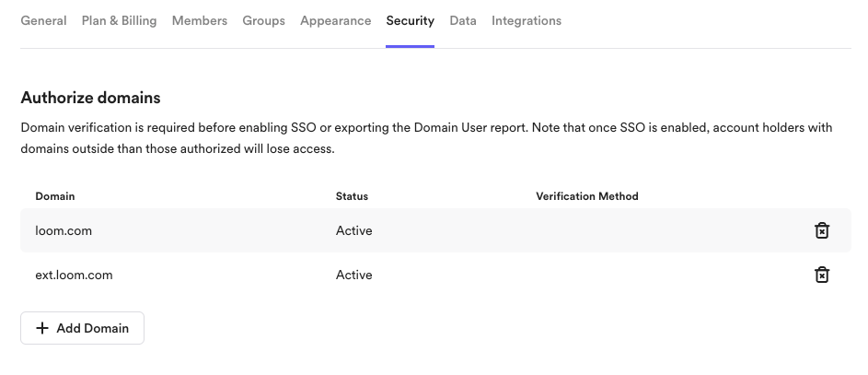Click the Domain column header
868x375 pixels.
[x=55, y=196]
